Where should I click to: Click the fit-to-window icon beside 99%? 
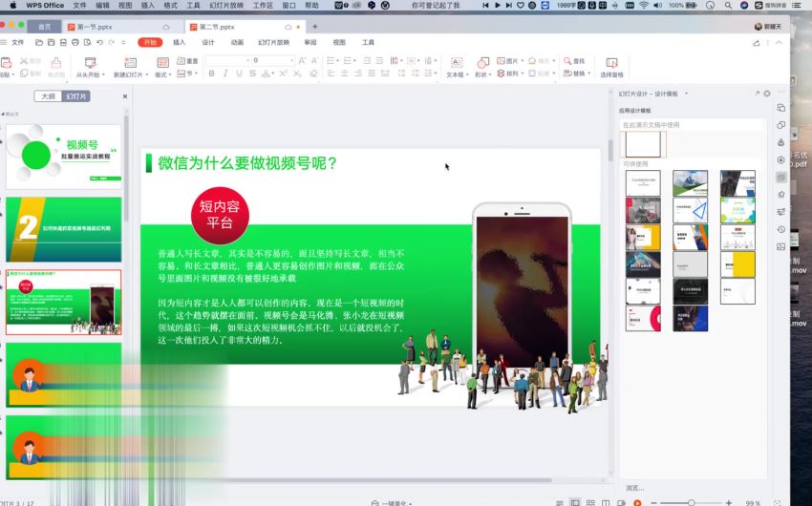[778, 503]
